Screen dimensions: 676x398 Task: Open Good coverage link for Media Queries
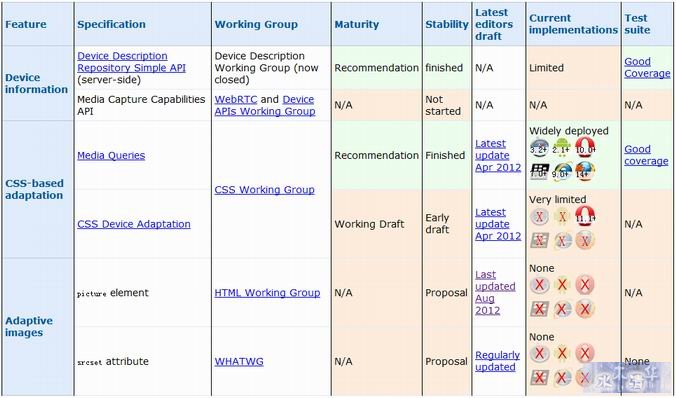(x=646, y=155)
